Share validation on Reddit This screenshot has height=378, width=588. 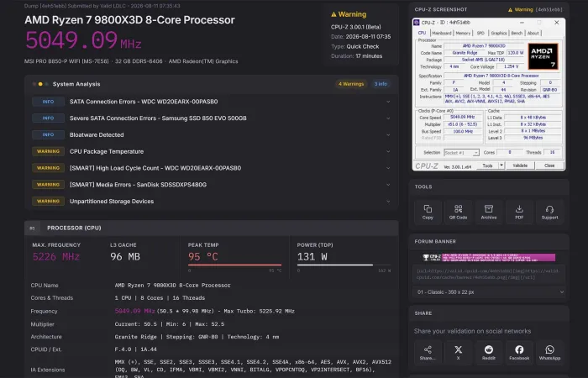tap(489, 353)
